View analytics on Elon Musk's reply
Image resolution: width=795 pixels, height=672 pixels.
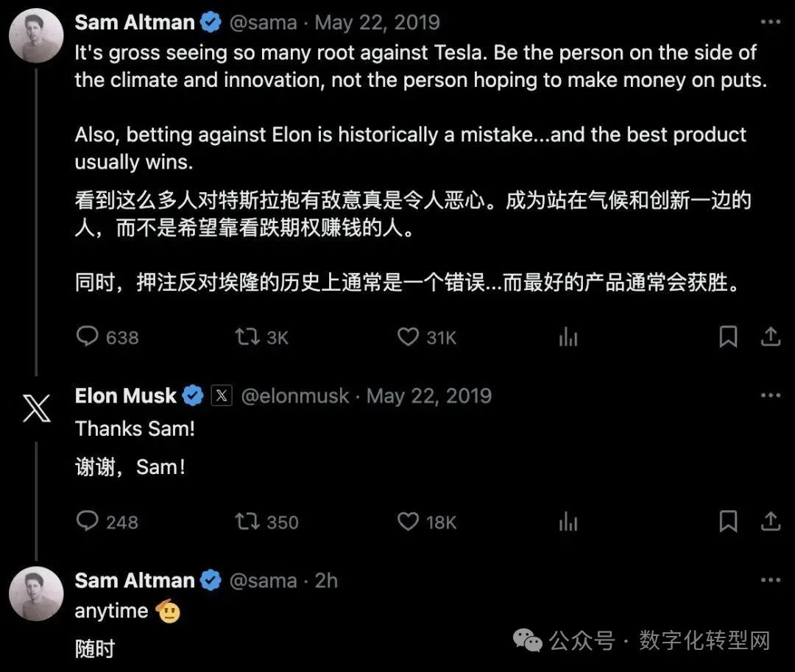(x=568, y=522)
